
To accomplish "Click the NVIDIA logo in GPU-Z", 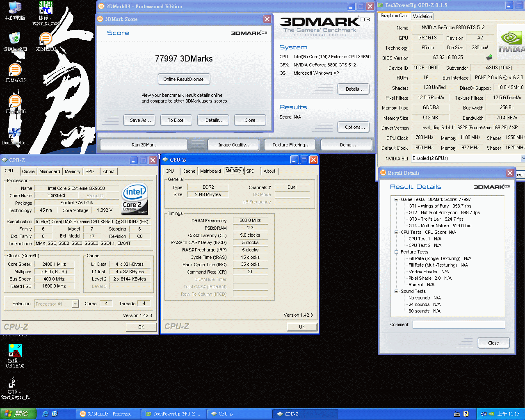I will point(511,41).
